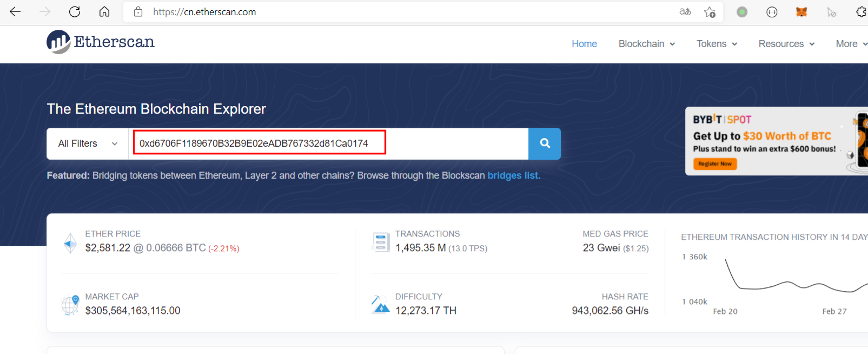Click The Ethereum Blockchain Explorer heading
The width and height of the screenshot is (868, 354).
pyautogui.click(x=156, y=109)
